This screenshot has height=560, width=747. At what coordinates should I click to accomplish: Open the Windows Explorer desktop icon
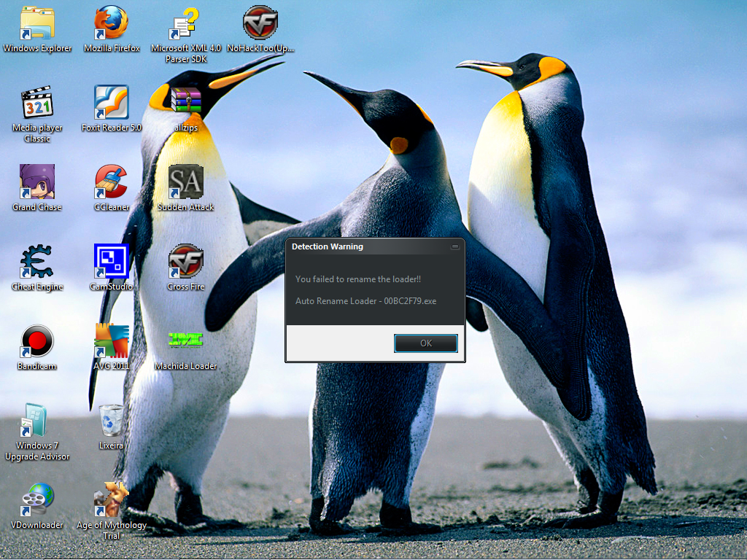click(x=37, y=24)
